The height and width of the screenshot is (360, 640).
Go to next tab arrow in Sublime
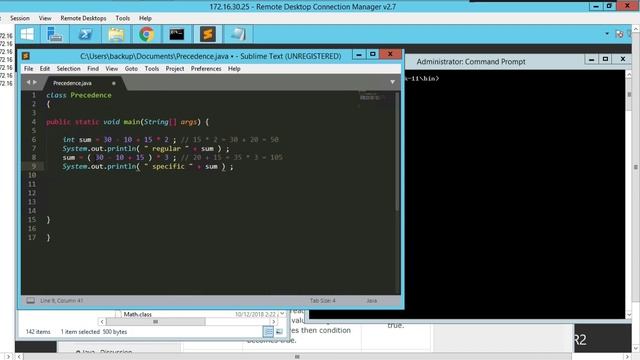pyautogui.click(x=35, y=82)
